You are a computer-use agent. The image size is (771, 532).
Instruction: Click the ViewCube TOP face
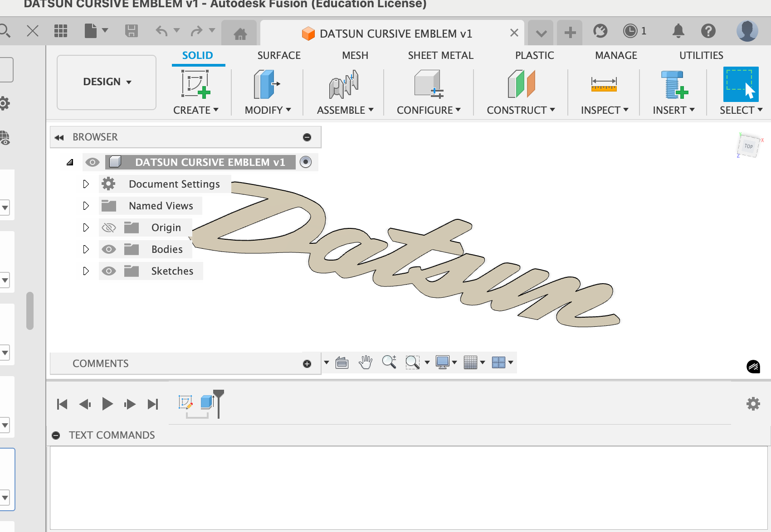[x=748, y=146]
